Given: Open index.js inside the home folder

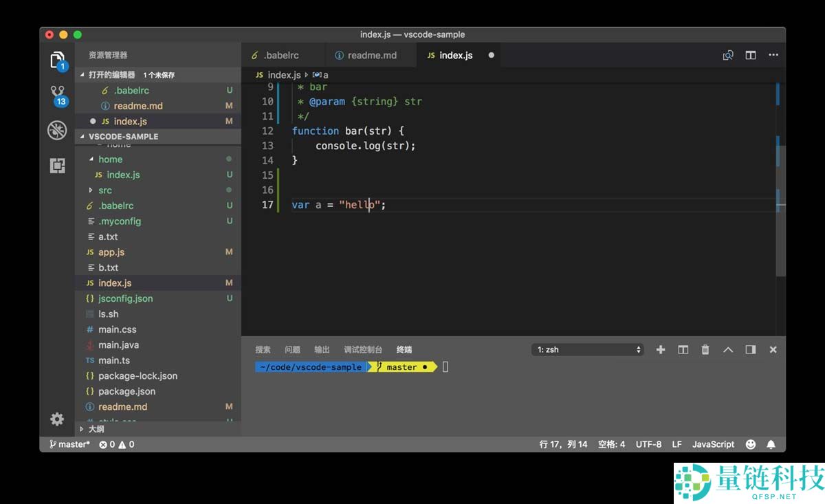Looking at the screenshot, I should coord(158,175).
